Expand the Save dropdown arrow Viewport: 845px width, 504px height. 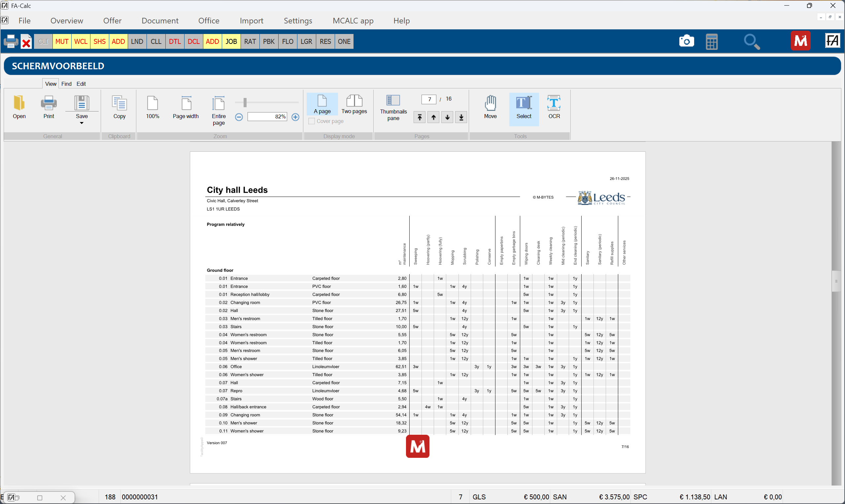coord(82,123)
